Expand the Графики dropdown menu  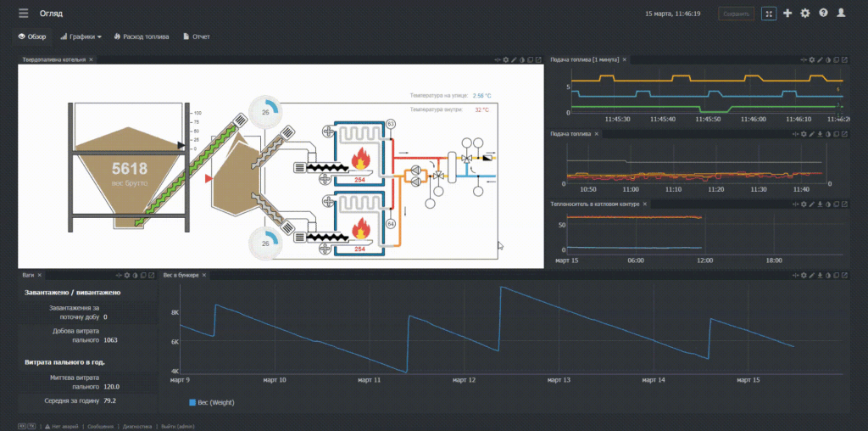pos(81,37)
